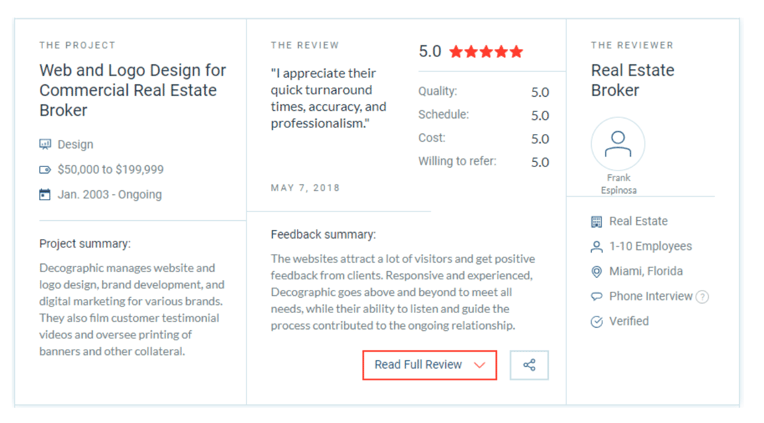This screenshot has height=423, width=764.
Task: Click the Real Estate building icon
Action: pos(596,222)
